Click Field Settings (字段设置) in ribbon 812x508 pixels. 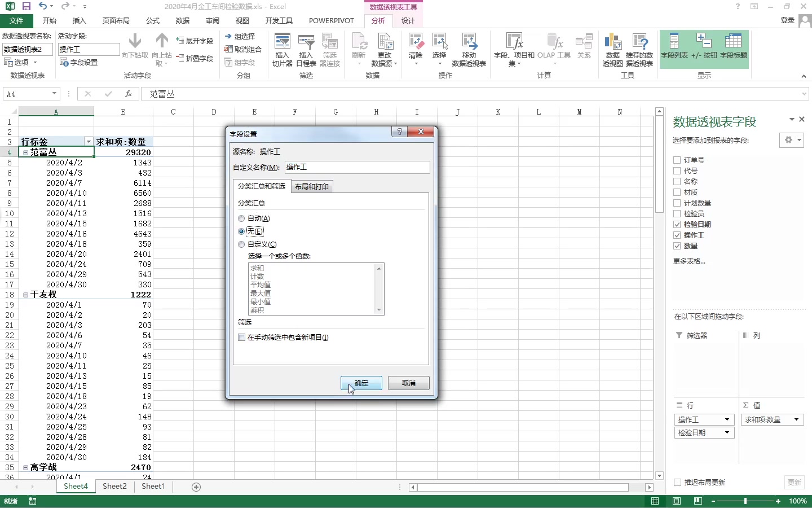point(78,62)
